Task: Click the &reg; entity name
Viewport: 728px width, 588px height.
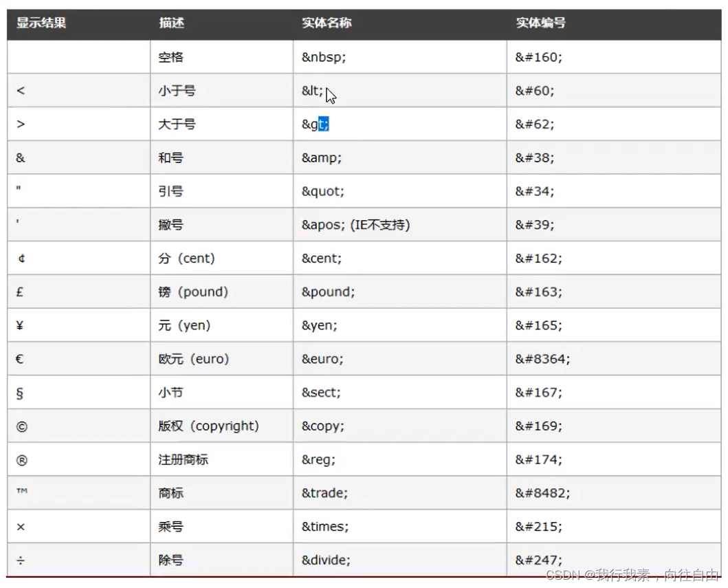Action: point(318,460)
